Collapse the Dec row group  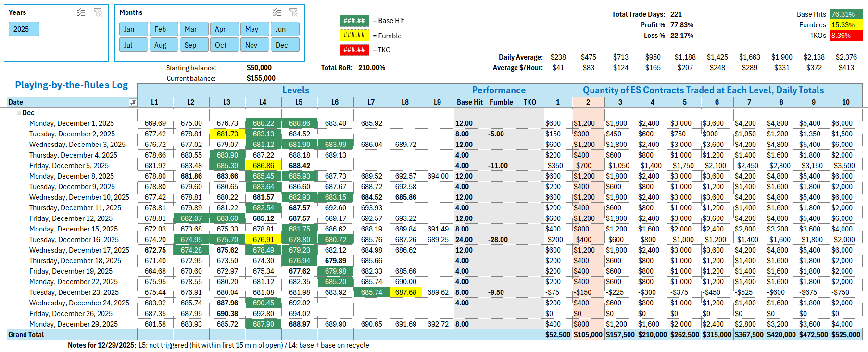point(19,113)
